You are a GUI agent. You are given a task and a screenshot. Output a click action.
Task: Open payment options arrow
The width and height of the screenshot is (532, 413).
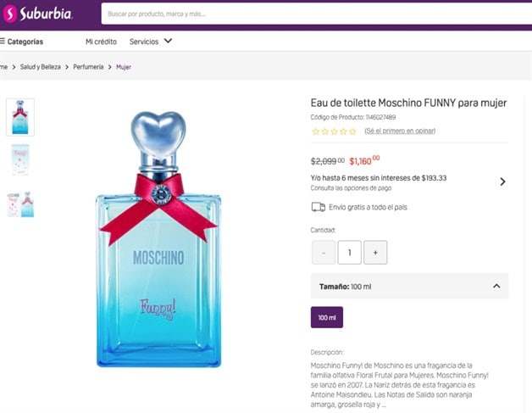(x=502, y=181)
